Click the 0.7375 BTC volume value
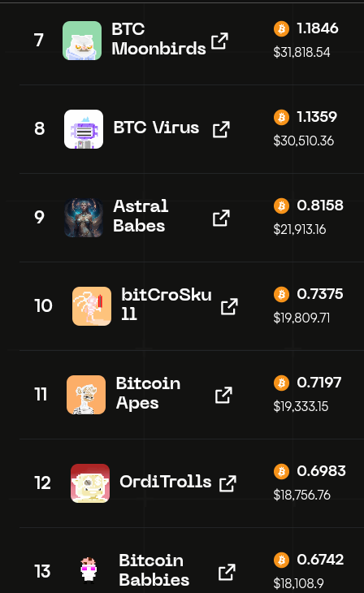This screenshot has height=593, width=364. click(x=320, y=294)
